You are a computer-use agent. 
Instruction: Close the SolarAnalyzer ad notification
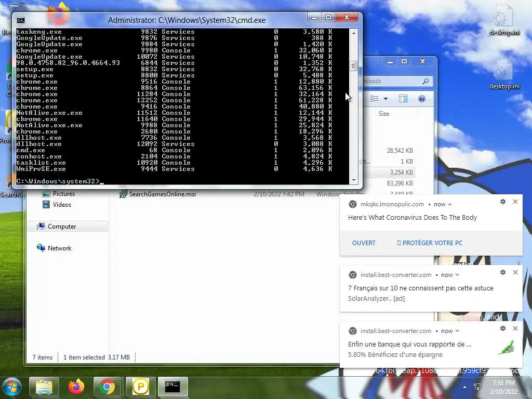point(515,272)
